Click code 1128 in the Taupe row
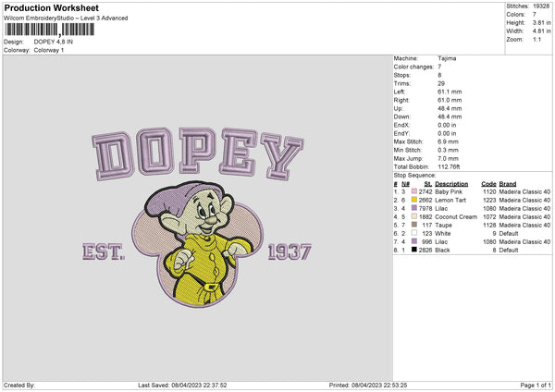Screen dimensions: 555x392 tap(489, 225)
